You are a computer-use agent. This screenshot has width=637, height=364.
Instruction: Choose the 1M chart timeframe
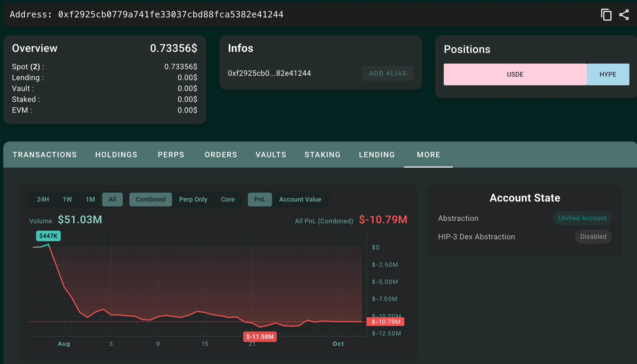[90, 199]
